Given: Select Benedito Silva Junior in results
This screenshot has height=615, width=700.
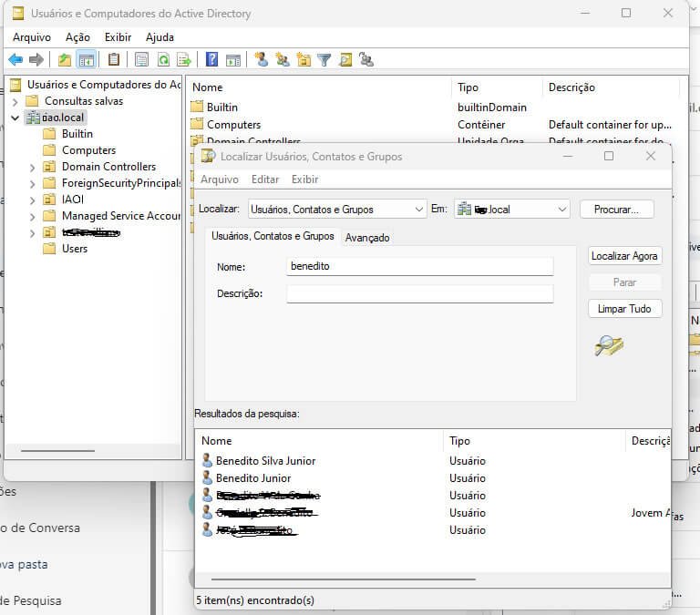Looking at the screenshot, I should click(x=265, y=461).
